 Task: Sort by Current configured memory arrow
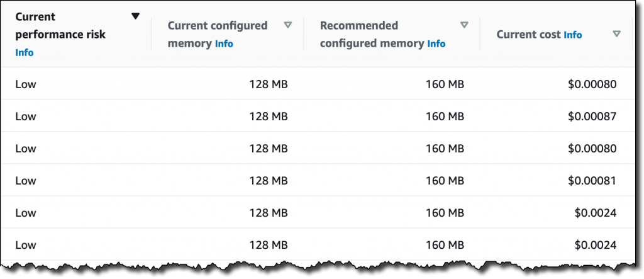(x=287, y=25)
